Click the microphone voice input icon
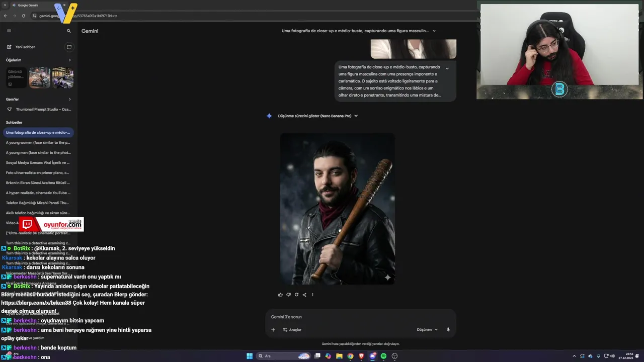The image size is (644, 362). [x=448, y=330]
